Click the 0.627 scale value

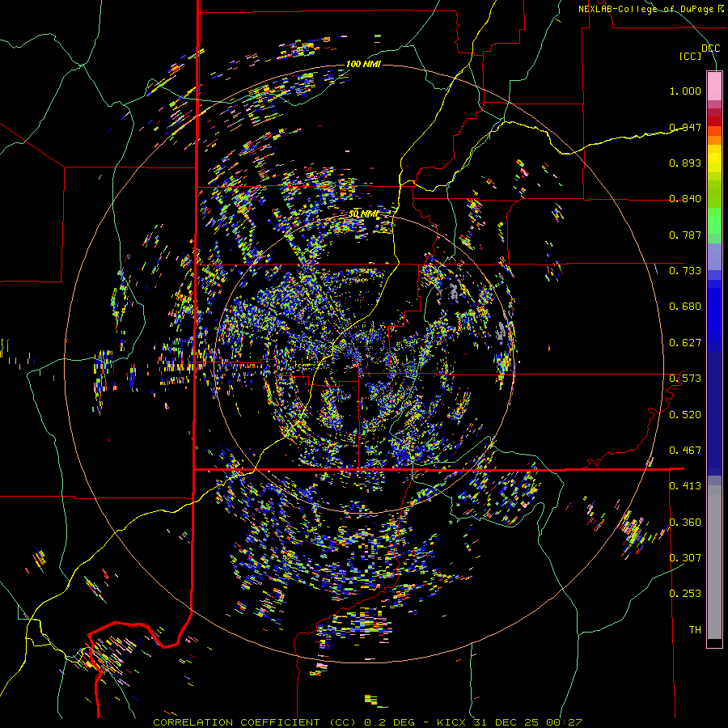click(x=685, y=343)
